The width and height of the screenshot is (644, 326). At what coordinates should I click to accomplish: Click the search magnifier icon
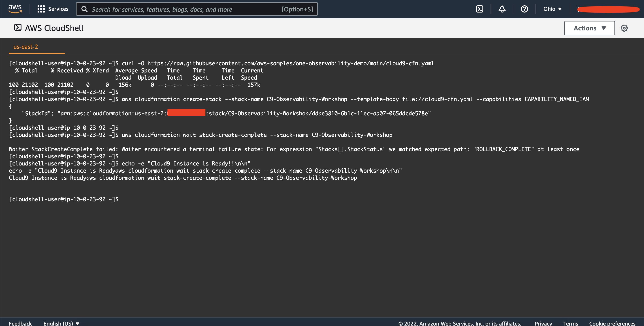pos(85,9)
